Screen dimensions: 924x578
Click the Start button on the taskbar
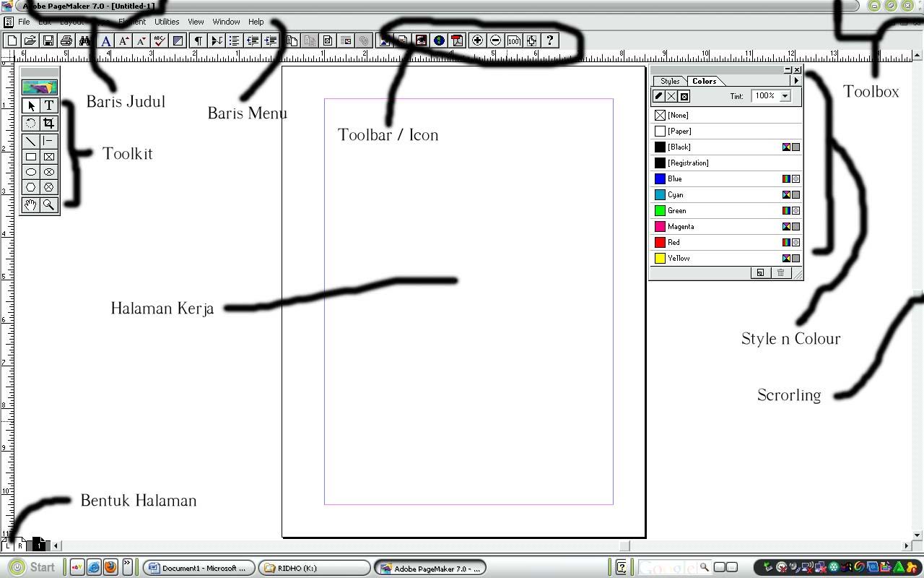[x=34, y=567]
